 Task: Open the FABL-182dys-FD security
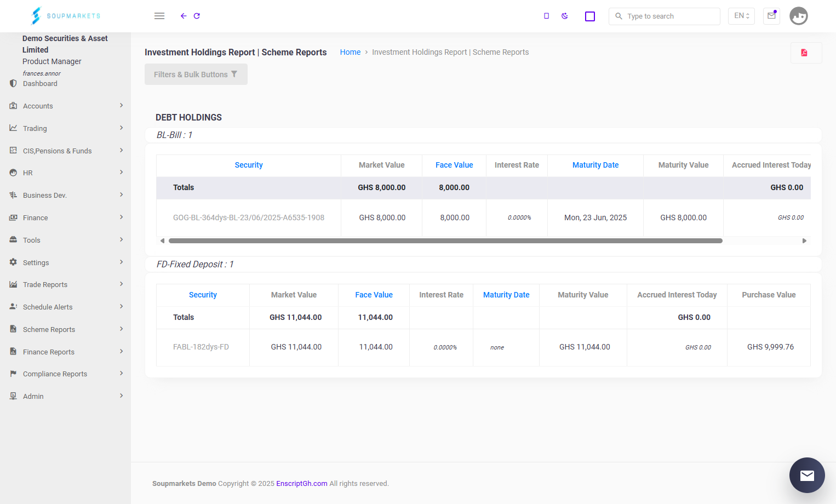tap(201, 347)
